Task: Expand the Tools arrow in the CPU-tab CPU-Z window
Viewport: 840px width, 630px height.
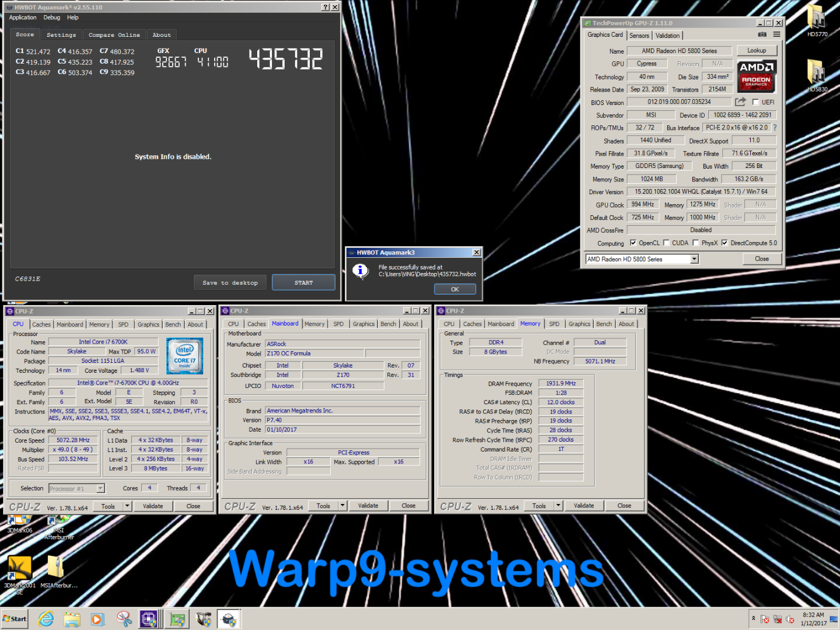Action: pos(127,506)
